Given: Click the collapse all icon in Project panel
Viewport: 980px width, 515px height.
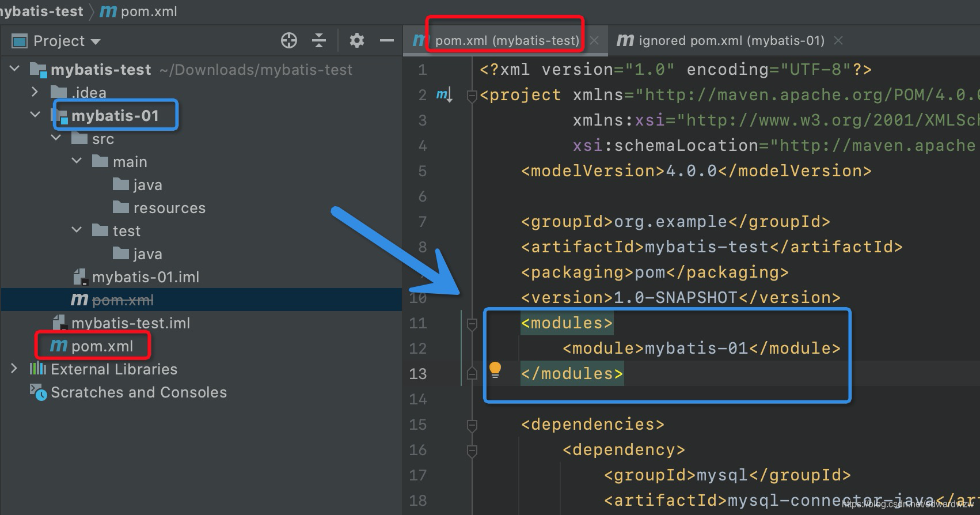Looking at the screenshot, I should 319,40.
